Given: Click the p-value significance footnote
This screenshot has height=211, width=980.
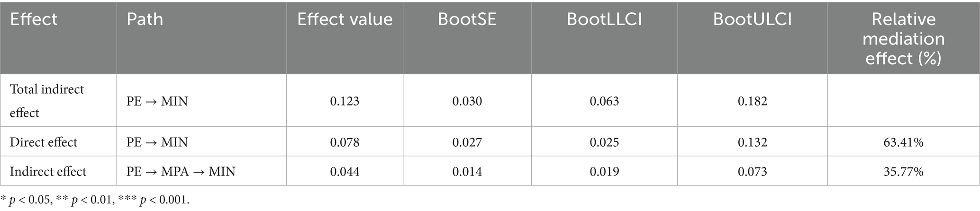Looking at the screenshot, I should (x=95, y=200).
